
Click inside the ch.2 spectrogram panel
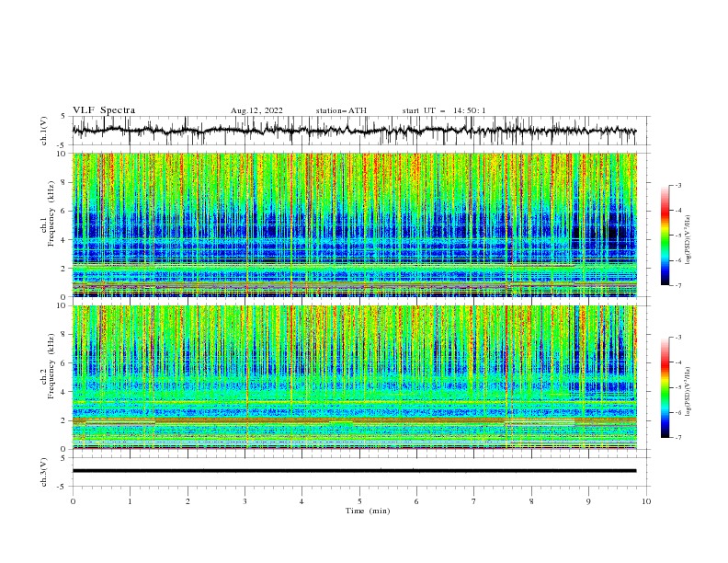(354, 377)
